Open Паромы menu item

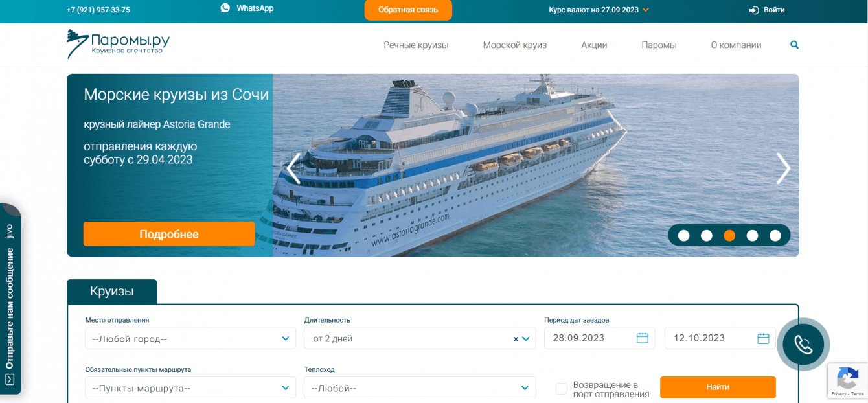pos(659,45)
